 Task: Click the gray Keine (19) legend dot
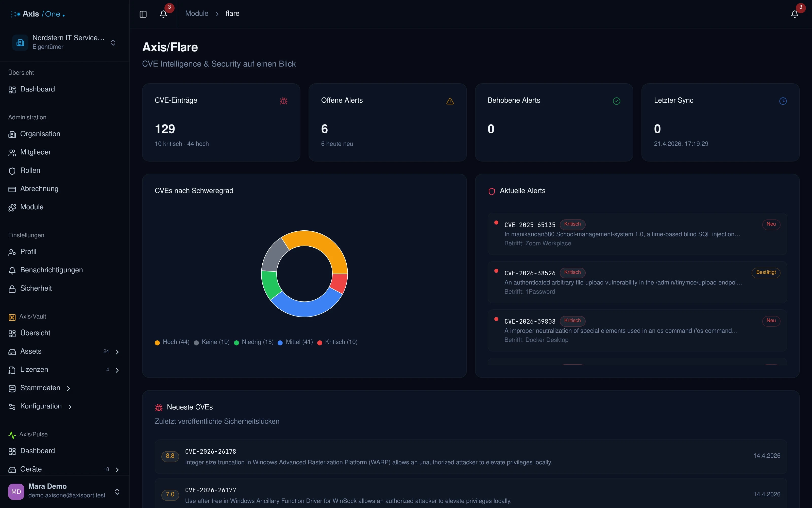pyautogui.click(x=196, y=343)
